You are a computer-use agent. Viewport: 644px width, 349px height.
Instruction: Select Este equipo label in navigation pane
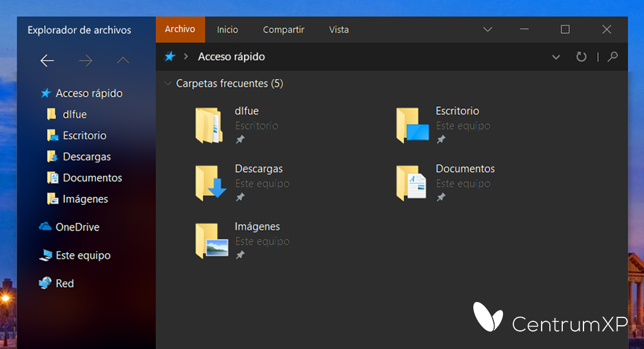click(83, 256)
